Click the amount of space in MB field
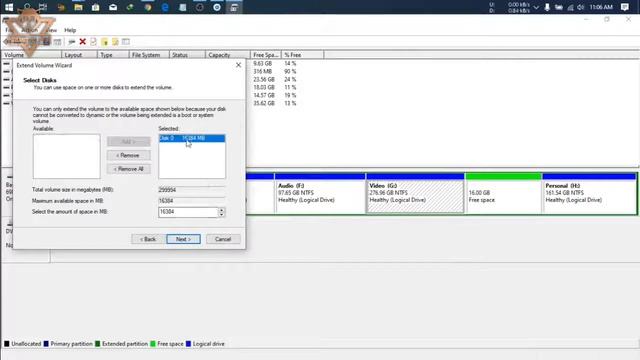Screen dimensions: 640x360 coord(188,212)
